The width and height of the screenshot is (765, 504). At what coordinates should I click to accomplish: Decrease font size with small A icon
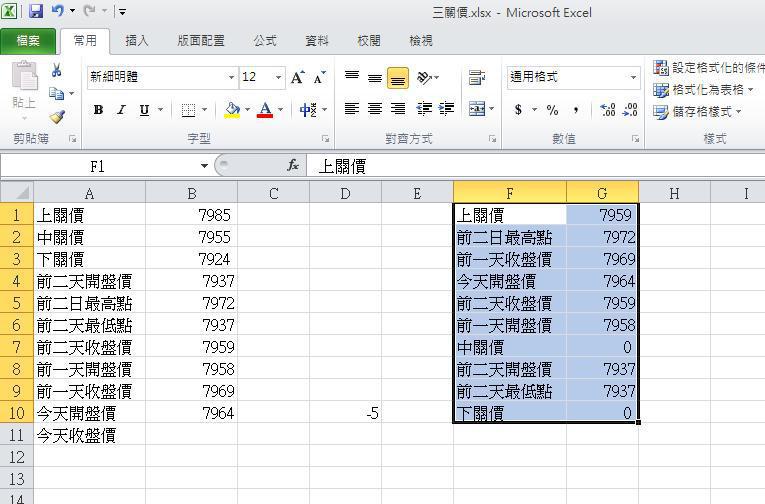320,77
